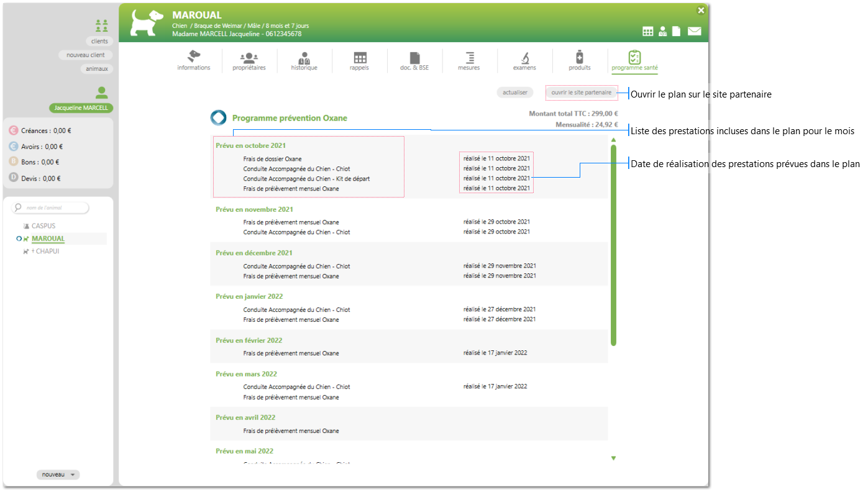Click the pink euro Créances icon
Image resolution: width=868 pixels, height=492 pixels.
[x=14, y=130]
